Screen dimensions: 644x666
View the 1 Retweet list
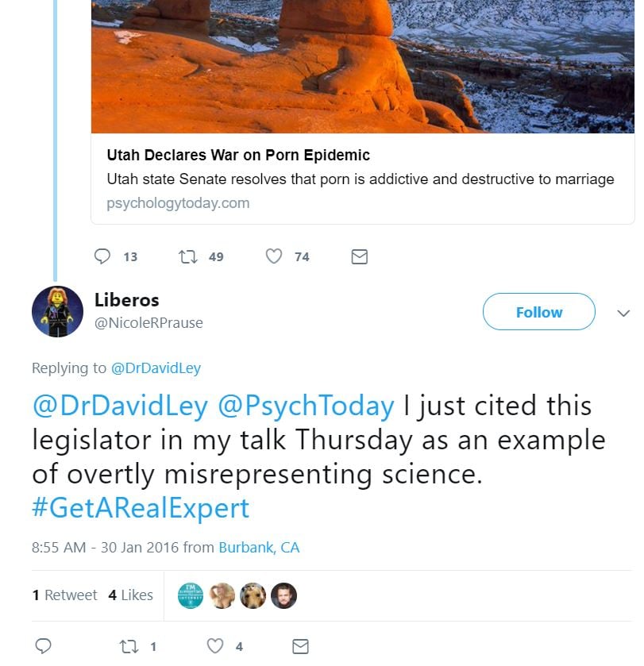(64, 595)
